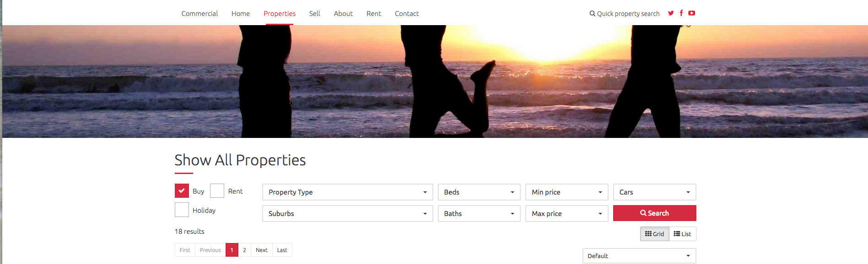
Task: Open the Facebook social icon
Action: coord(681,13)
